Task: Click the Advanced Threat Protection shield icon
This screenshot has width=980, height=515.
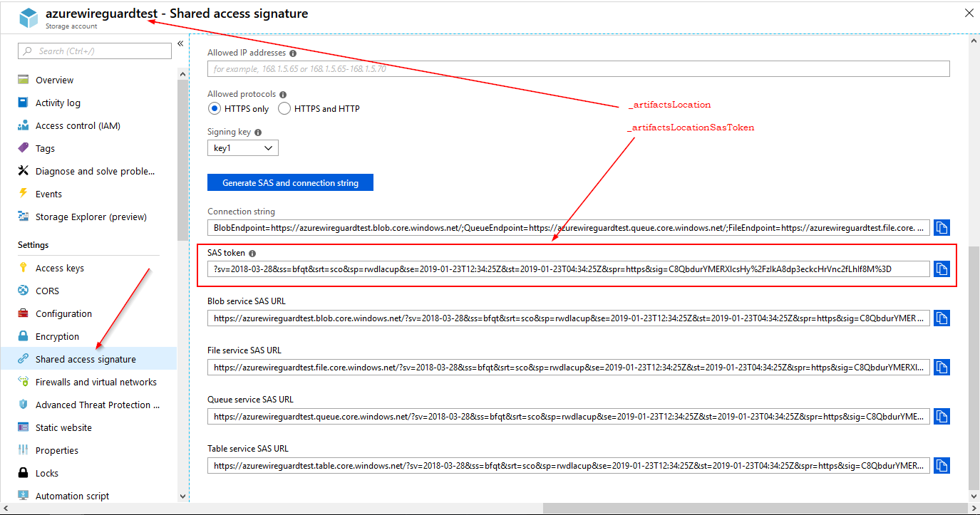Action: 23,405
